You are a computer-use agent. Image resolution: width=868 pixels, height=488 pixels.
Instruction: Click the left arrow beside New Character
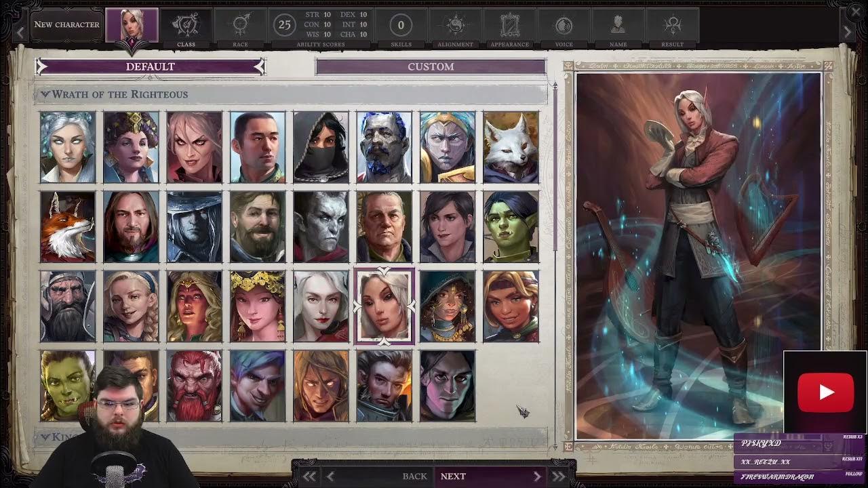(x=20, y=31)
